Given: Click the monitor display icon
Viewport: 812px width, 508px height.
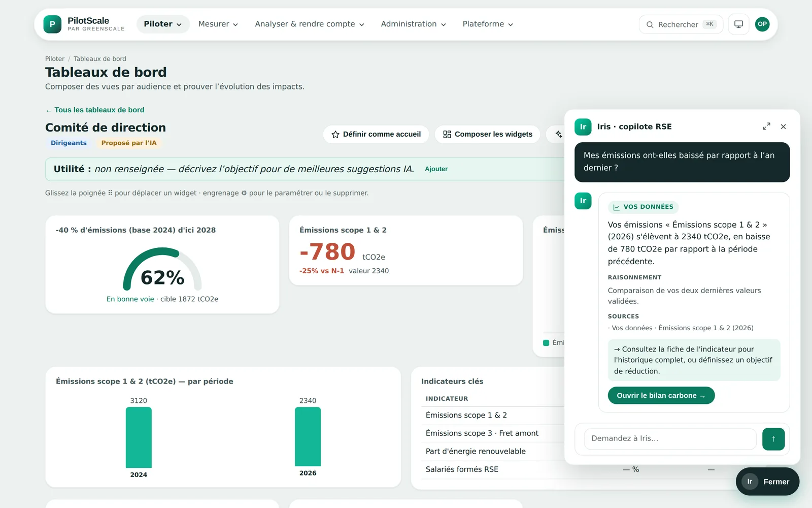Looking at the screenshot, I should tap(739, 24).
